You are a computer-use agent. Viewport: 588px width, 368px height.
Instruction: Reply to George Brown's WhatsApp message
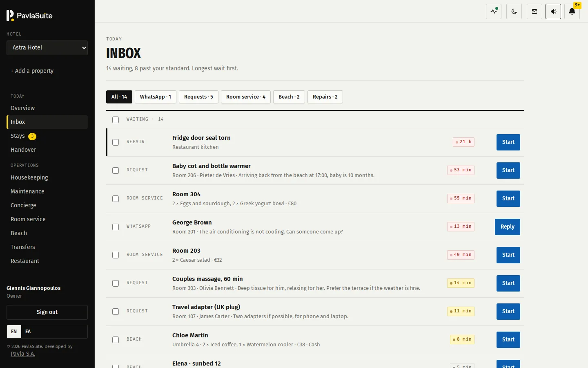point(508,227)
